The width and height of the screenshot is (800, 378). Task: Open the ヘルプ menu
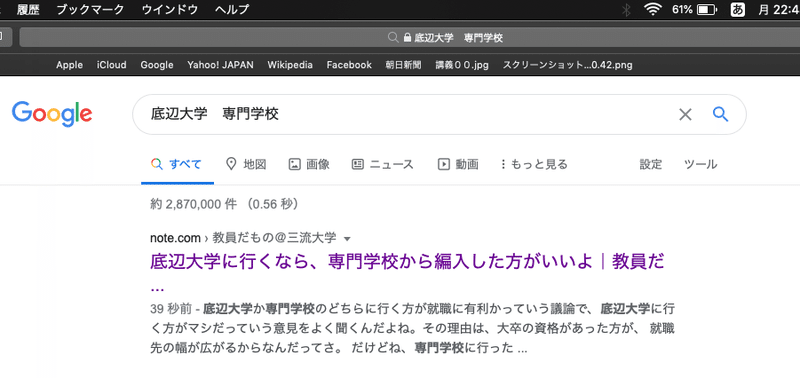coord(232,9)
